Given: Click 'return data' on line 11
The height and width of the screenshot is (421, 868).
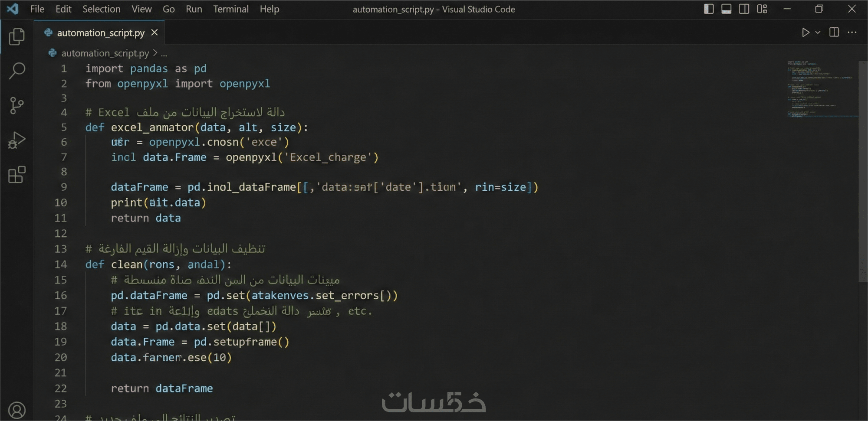Looking at the screenshot, I should (x=146, y=218).
